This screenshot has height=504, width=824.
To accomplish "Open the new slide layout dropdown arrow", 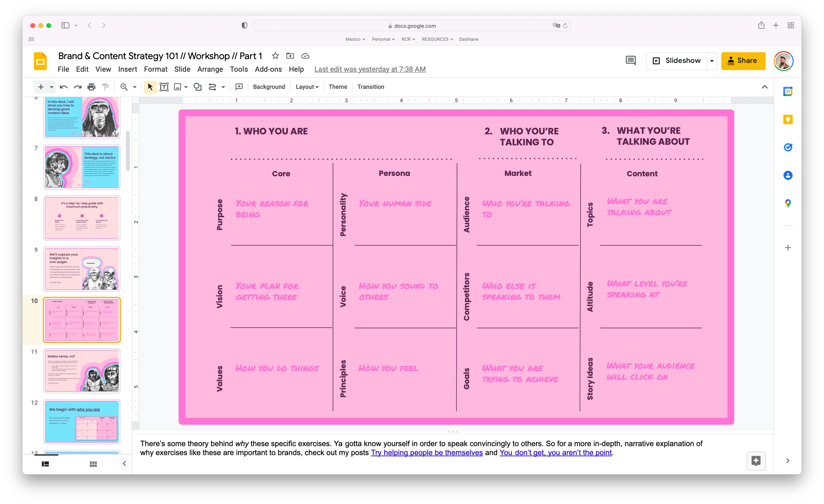I will (x=52, y=87).
